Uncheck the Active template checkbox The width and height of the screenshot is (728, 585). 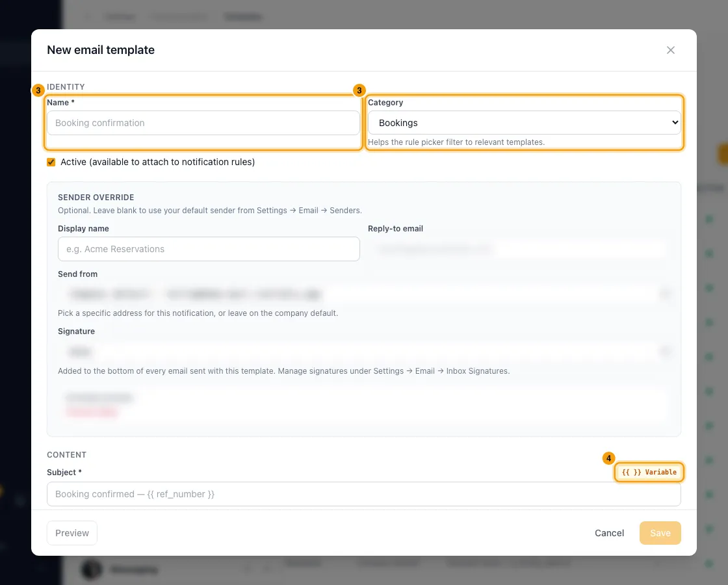[x=51, y=162]
